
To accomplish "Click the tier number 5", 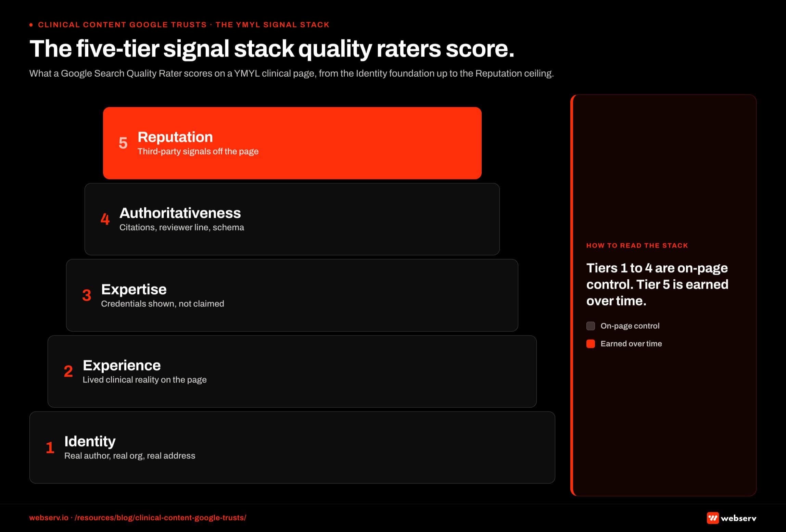I will tap(123, 143).
